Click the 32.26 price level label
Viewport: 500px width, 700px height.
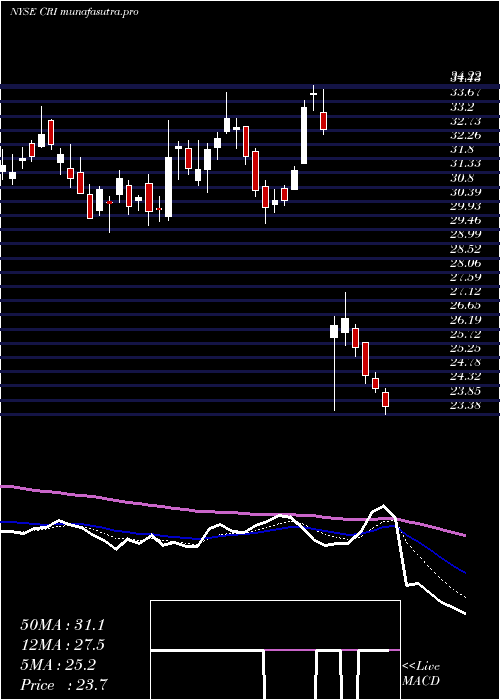click(465, 135)
